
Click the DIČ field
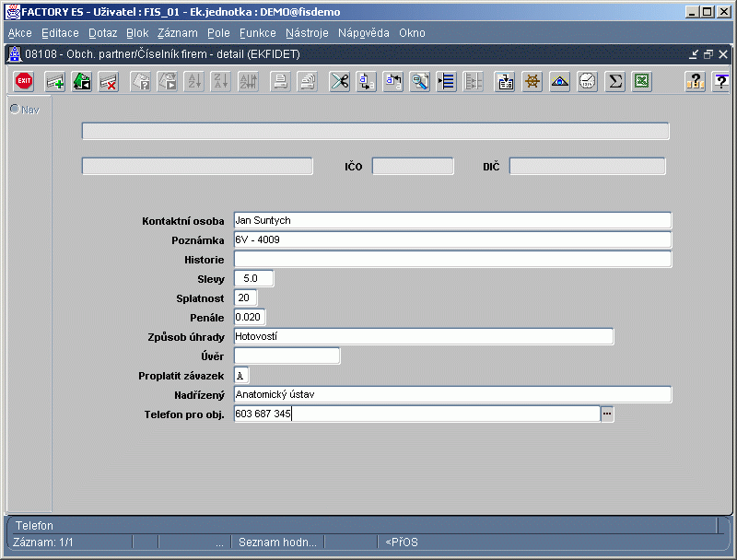coord(588,167)
